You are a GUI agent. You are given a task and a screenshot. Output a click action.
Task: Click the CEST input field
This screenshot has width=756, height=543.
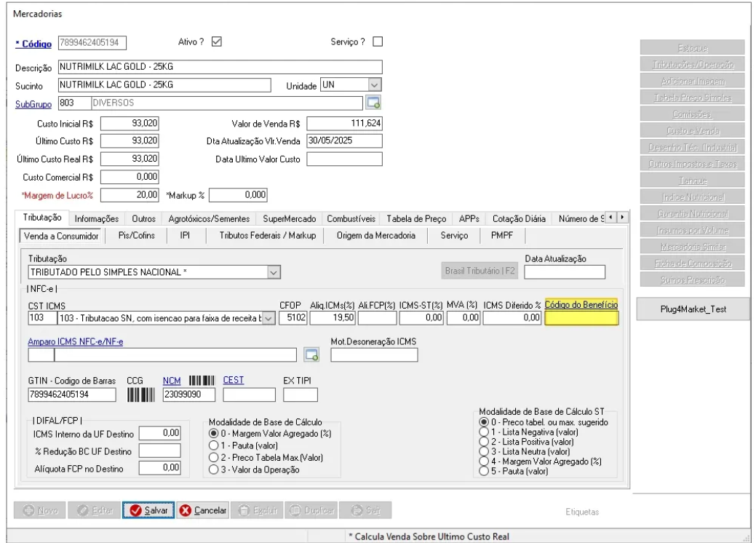point(250,395)
